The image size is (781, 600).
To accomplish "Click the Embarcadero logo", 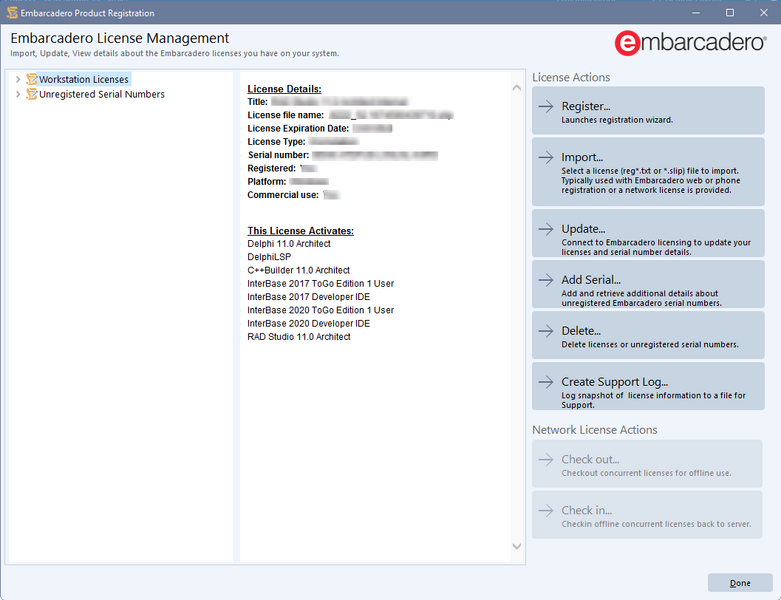I will coord(690,43).
